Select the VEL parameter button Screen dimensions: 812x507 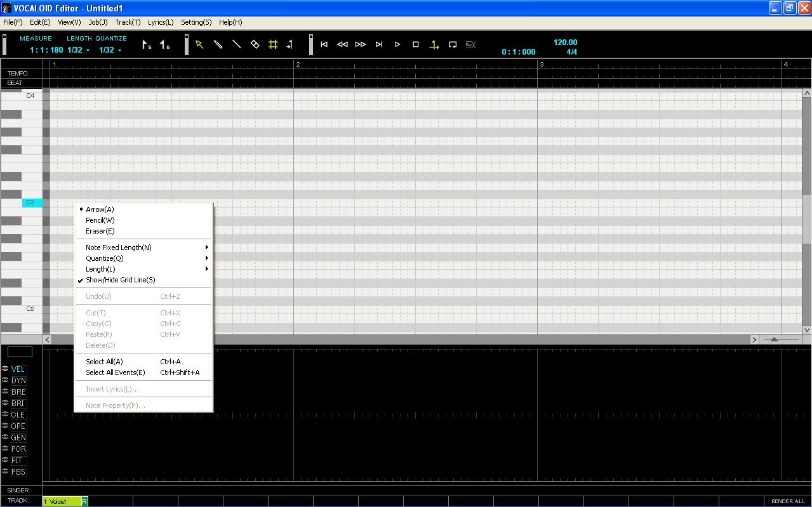coord(18,369)
